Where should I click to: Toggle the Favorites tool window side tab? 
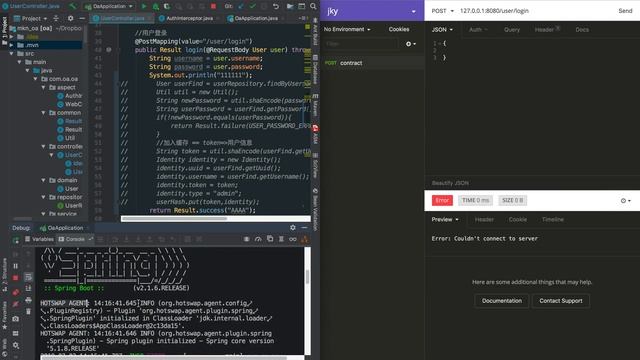click(4, 315)
